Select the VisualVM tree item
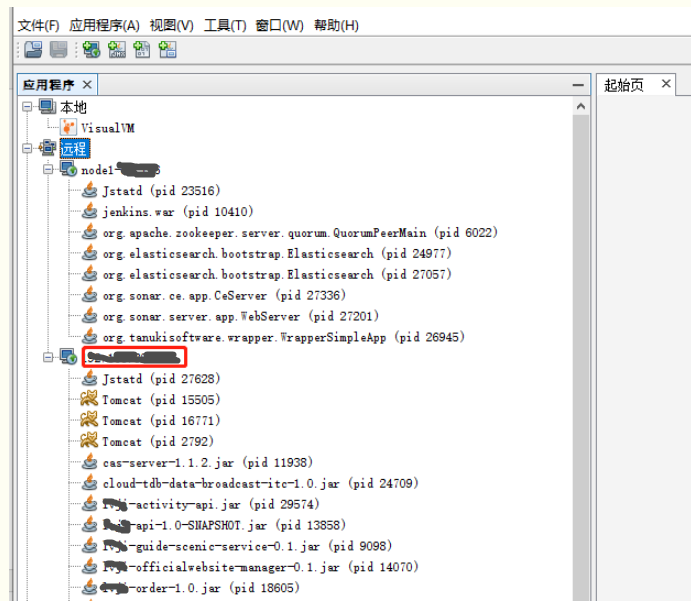691x601 pixels. click(108, 128)
